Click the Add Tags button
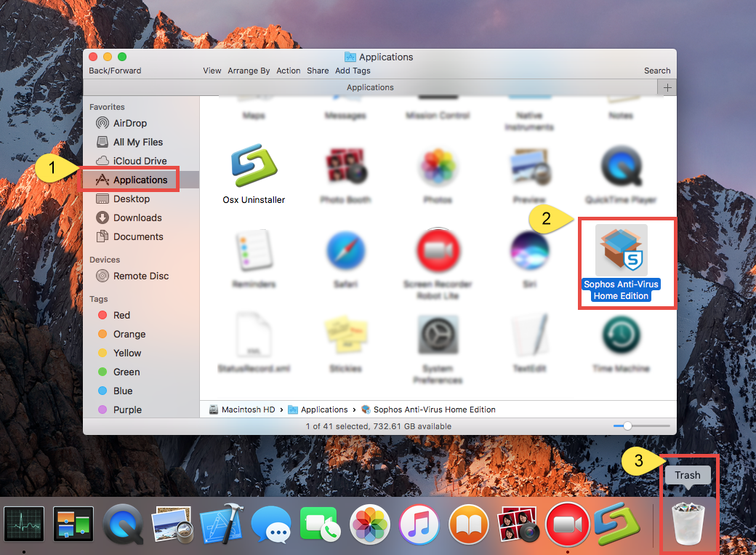The image size is (756, 555). (353, 71)
